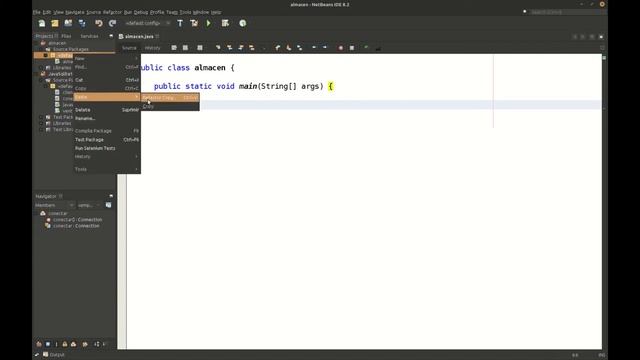Click the Search field in top right
This screenshot has height=360, width=640.
point(567,12)
